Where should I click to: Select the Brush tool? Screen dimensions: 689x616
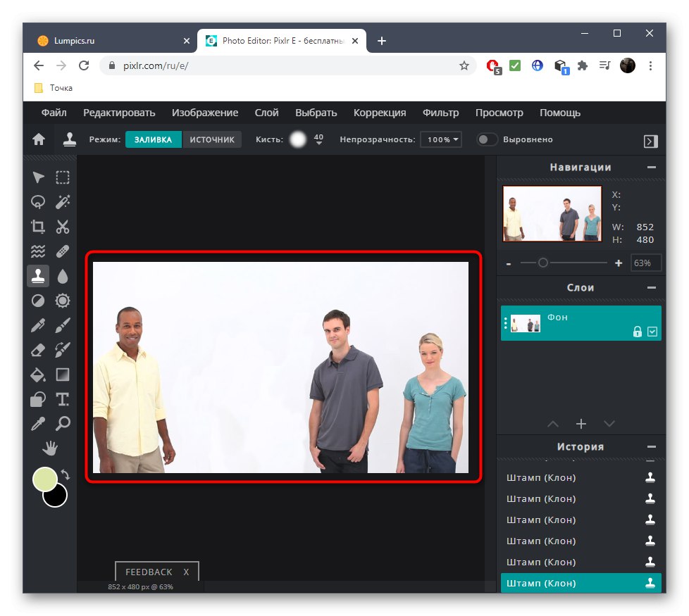point(63,325)
